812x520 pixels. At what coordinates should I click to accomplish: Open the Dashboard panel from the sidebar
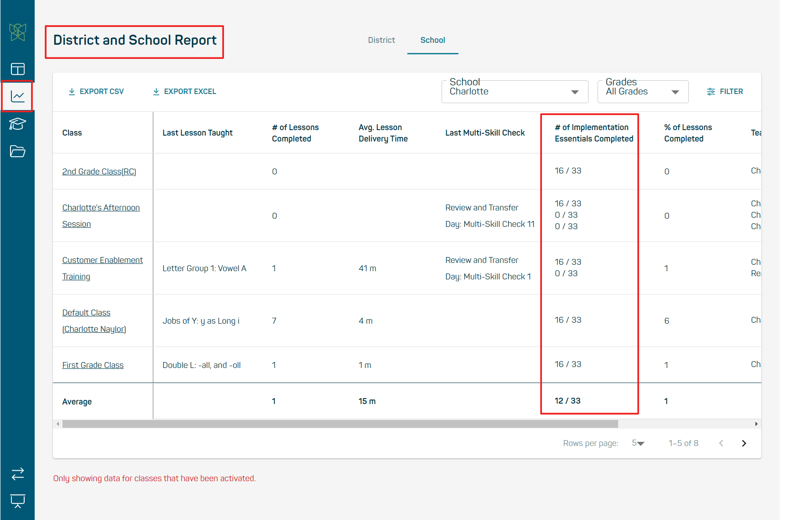click(17, 68)
